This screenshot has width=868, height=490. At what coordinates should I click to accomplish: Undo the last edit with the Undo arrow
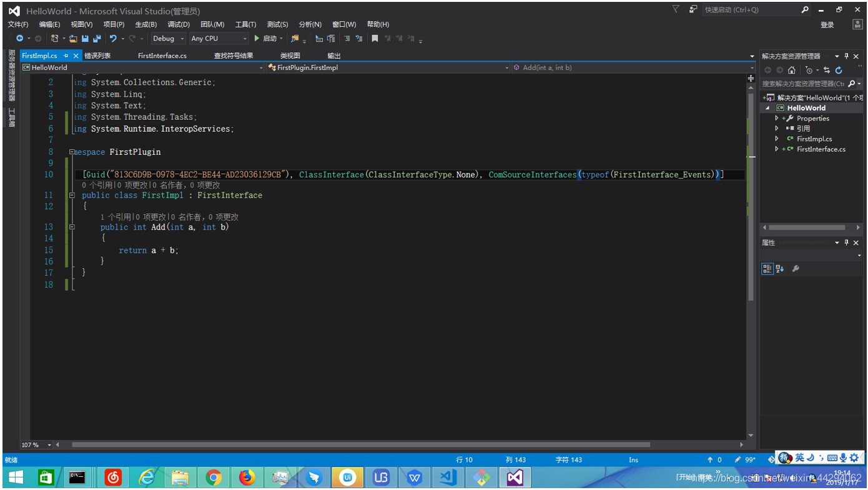pos(113,39)
